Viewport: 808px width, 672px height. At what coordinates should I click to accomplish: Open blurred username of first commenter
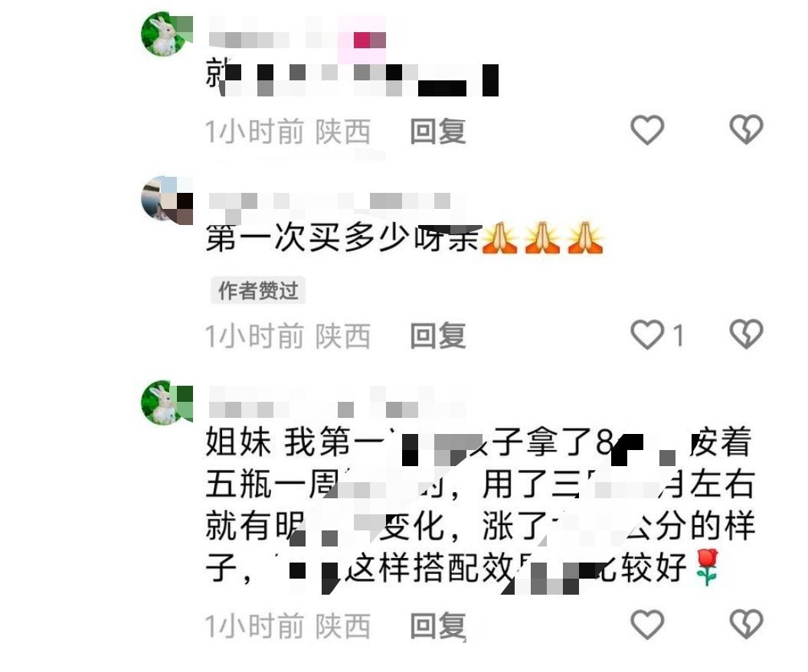[297, 33]
